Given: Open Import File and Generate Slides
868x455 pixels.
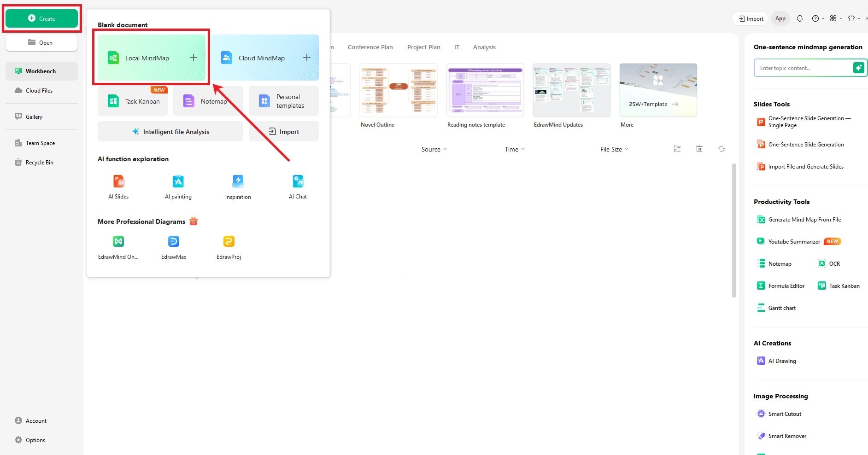Looking at the screenshot, I should tap(800, 167).
